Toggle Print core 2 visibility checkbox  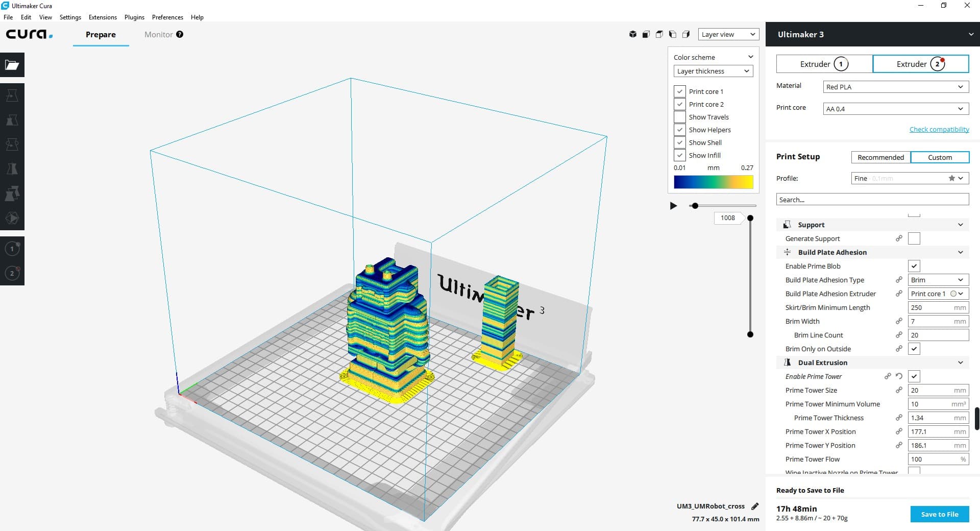(679, 104)
